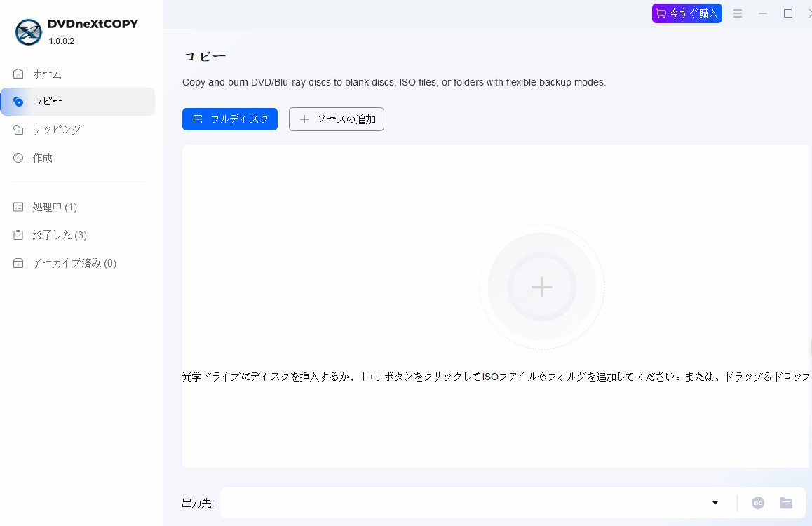Image resolution: width=812 pixels, height=526 pixels.
Task: Click the コピー page heading
Action: (205, 56)
